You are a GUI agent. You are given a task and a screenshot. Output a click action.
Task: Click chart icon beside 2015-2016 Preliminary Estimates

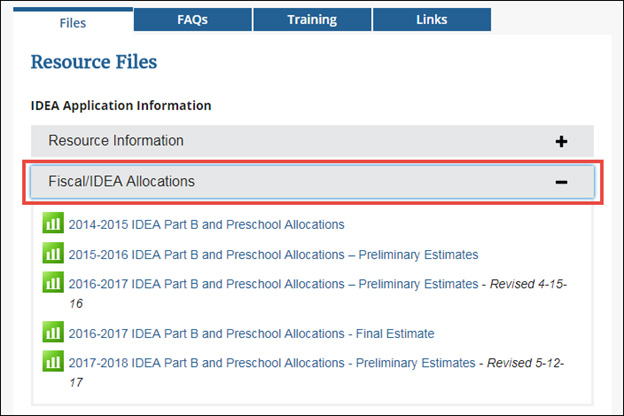click(54, 254)
